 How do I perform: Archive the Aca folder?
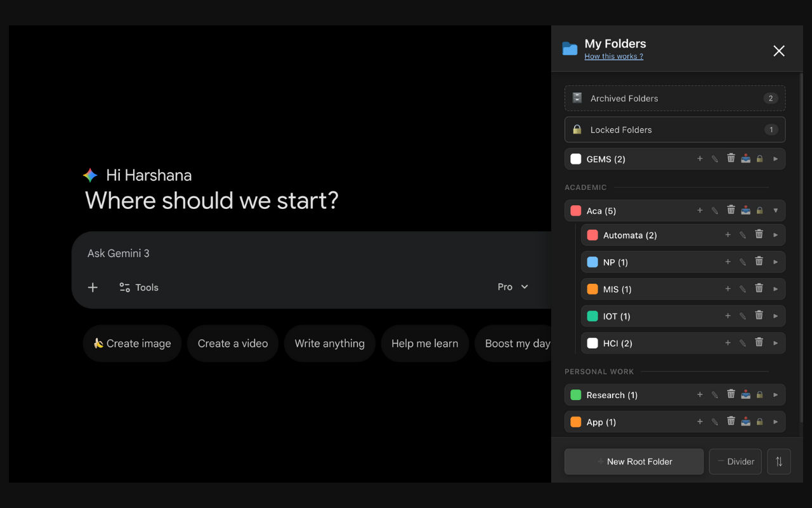coord(745,210)
